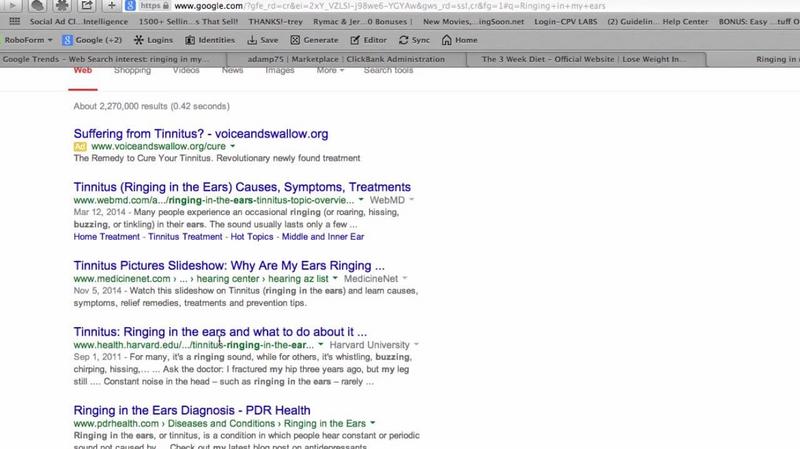Open Search tools

[388, 70]
